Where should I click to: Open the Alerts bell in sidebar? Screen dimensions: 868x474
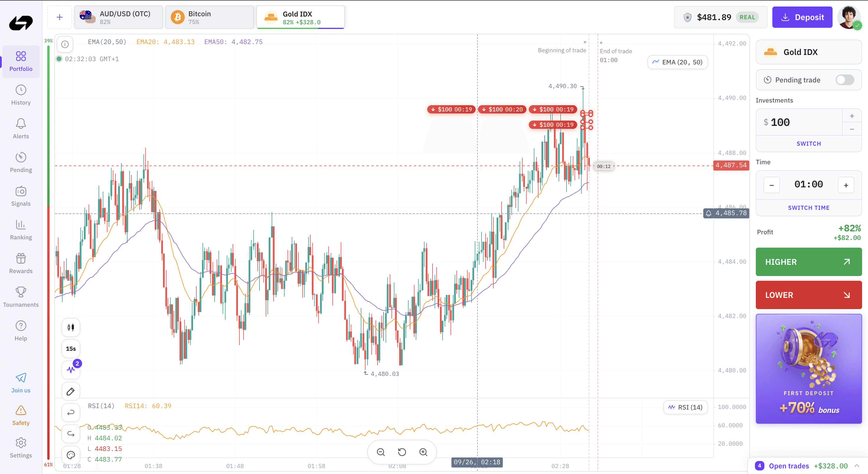pos(21,129)
